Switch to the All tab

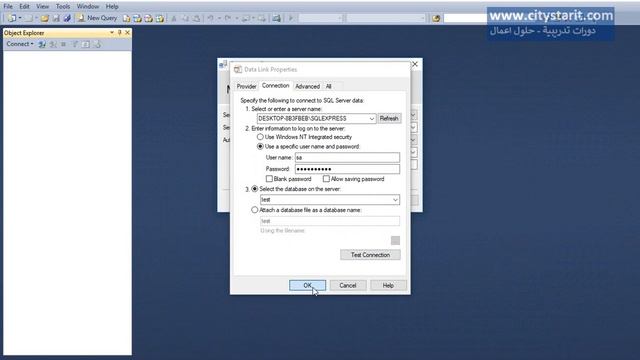pyautogui.click(x=328, y=87)
